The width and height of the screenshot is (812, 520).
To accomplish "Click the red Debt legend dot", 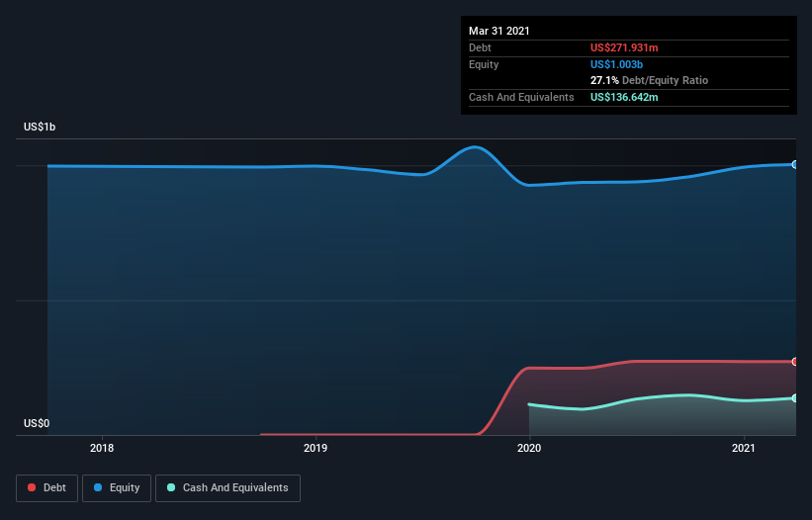I will (32, 487).
